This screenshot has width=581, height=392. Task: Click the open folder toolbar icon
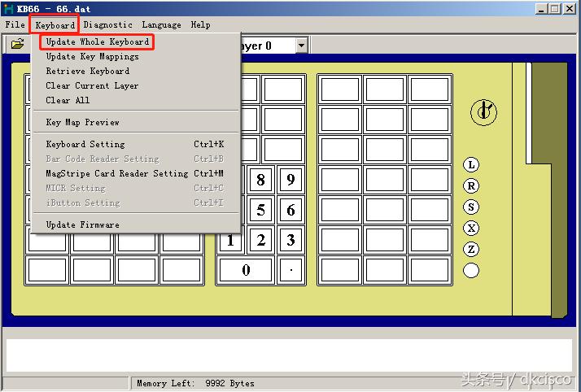(17, 44)
